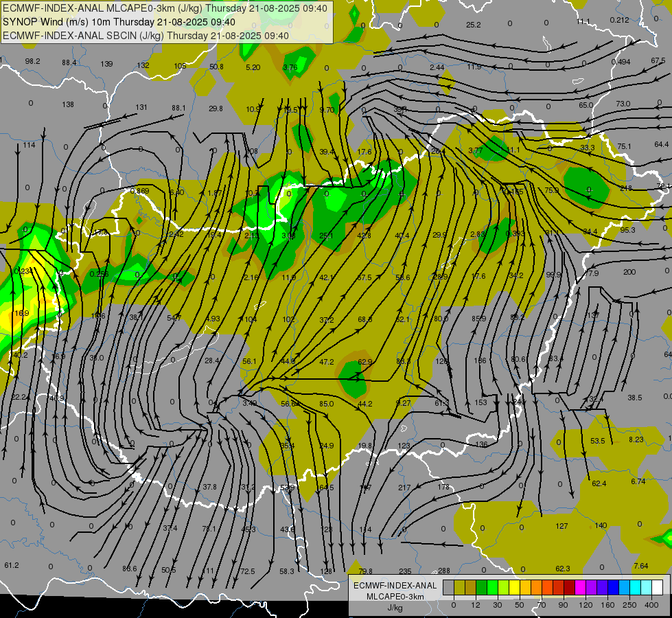Click the map value 75.1

pyautogui.click(x=624, y=146)
